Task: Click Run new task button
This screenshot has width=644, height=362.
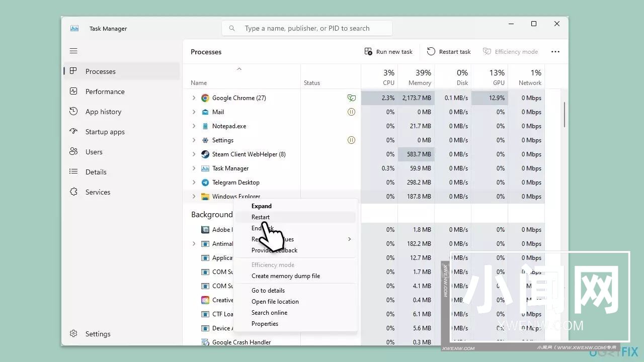Action: (x=388, y=52)
